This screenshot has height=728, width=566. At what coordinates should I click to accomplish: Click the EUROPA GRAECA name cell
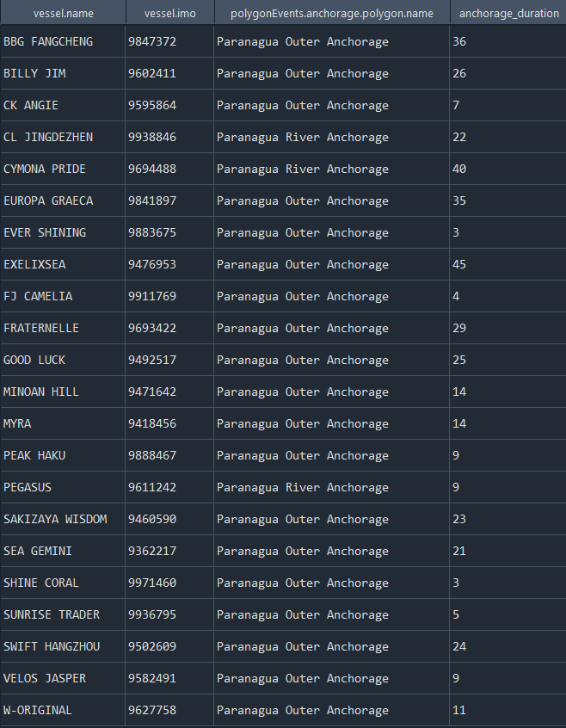[48, 201]
